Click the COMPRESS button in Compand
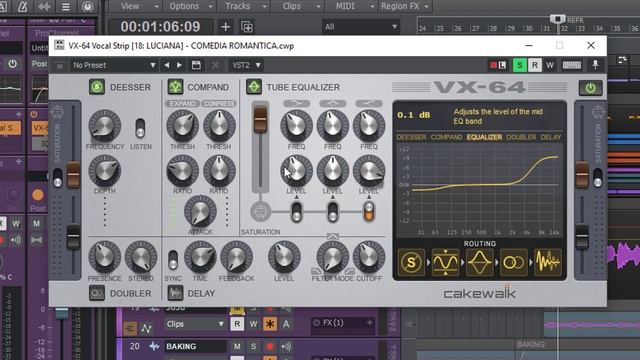 pyautogui.click(x=219, y=103)
